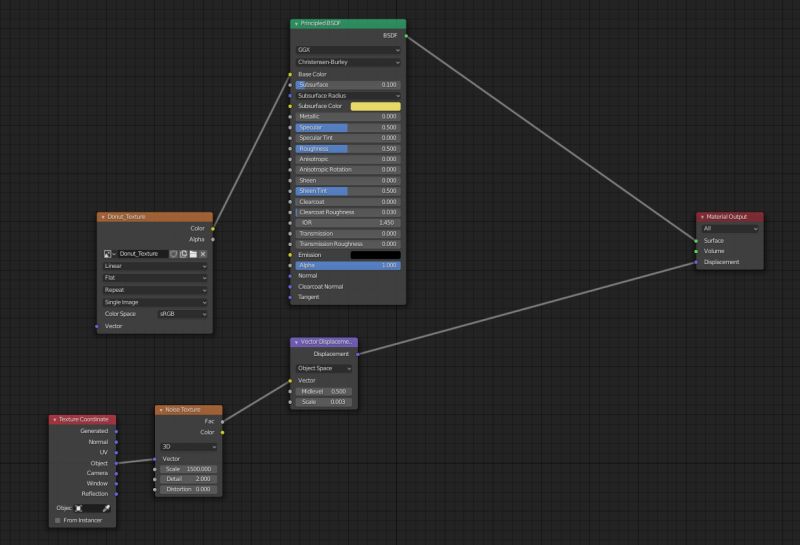The height and width of the screenshot is (545, 800).
Task: Collapse the Noise Texture node with its triangle
Action: [161, 410]
